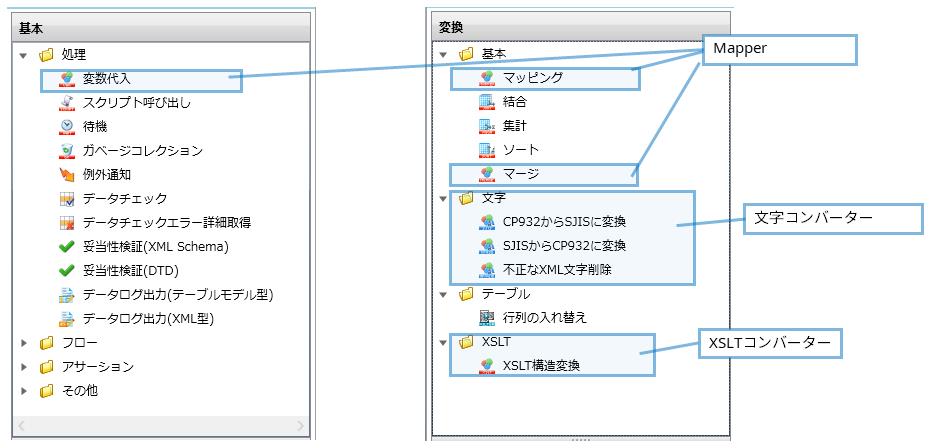Click the 行列の入れ替え icon

coord(487,318)
